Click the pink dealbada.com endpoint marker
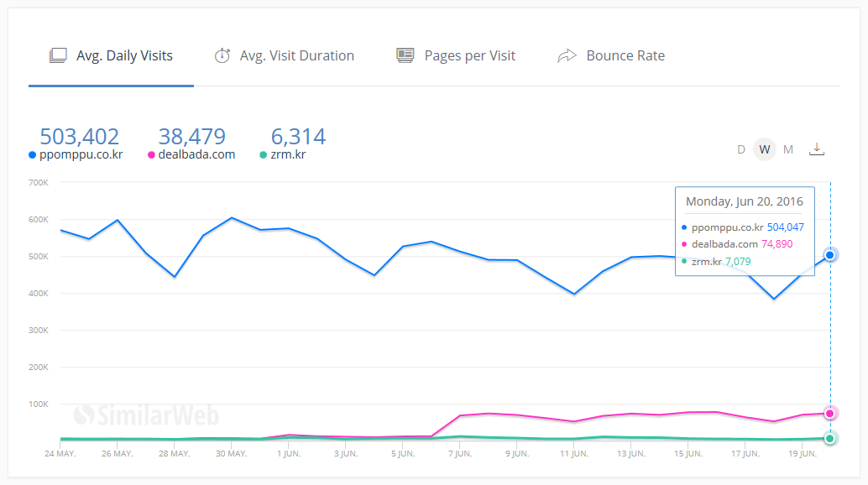 (830, 413)
